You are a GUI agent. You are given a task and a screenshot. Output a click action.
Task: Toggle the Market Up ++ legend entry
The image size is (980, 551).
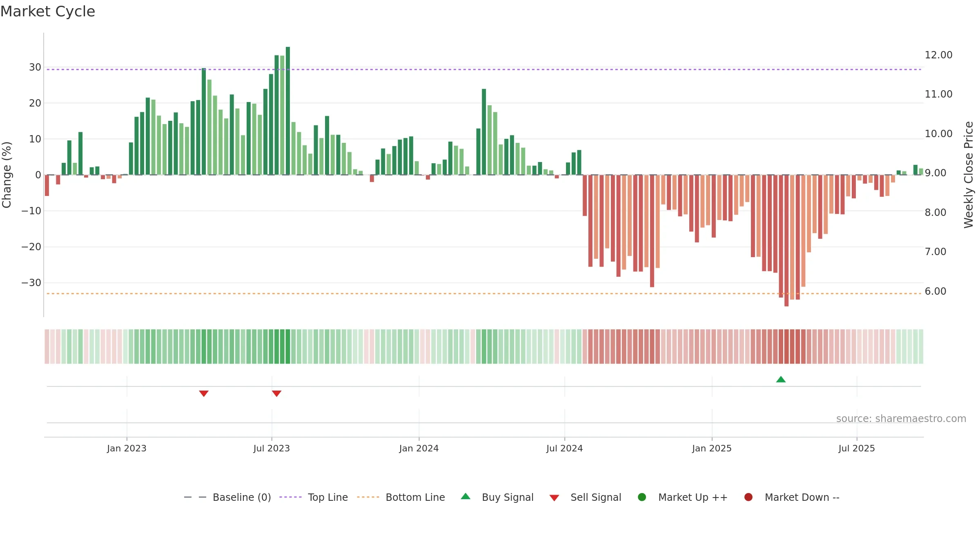(x=683, y=497)
